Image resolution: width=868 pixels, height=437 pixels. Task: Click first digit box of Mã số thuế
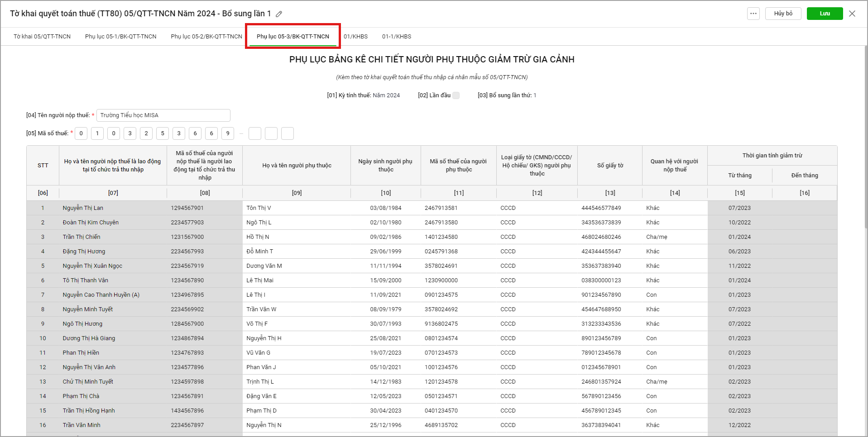(81, 133)
